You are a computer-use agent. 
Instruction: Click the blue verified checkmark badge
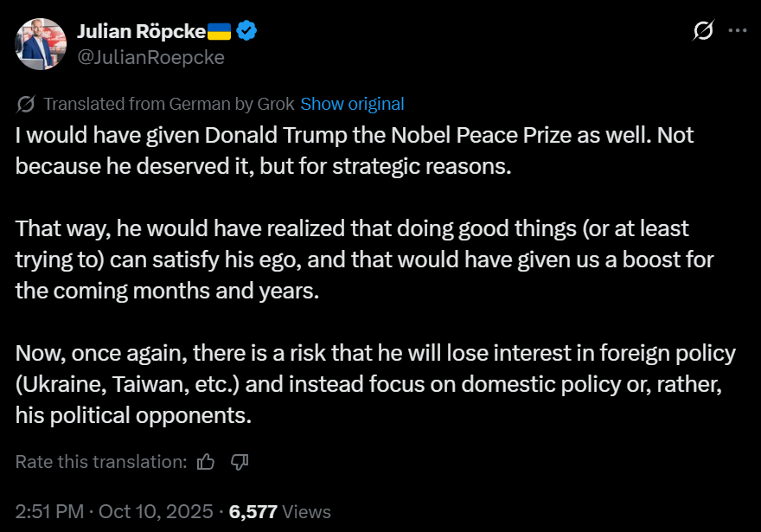click(246, 32)
